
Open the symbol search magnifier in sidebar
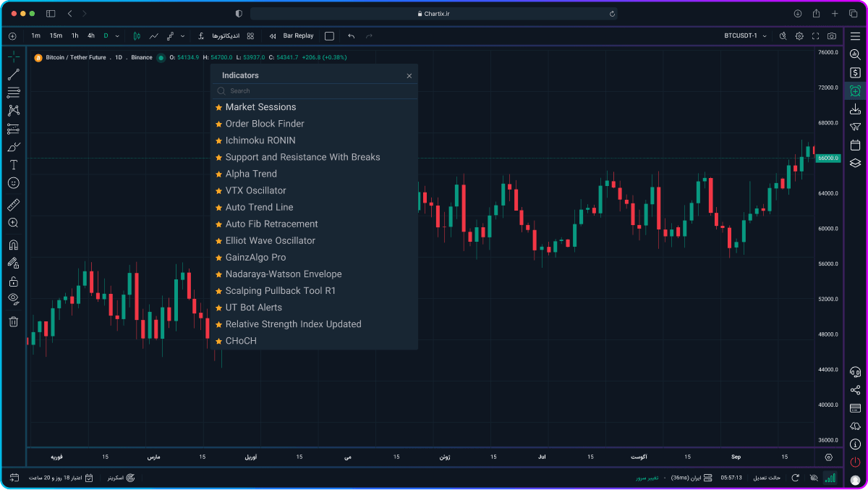tap(855, 54)
